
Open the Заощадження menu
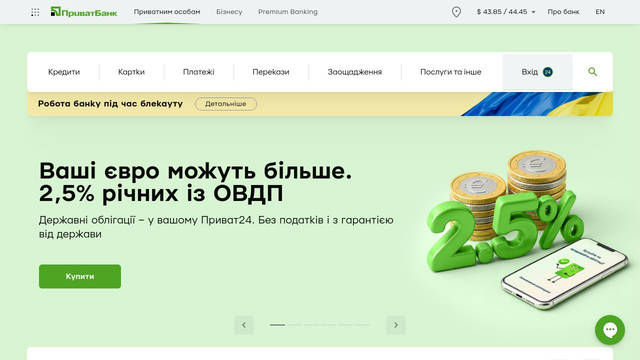[355, 72]
